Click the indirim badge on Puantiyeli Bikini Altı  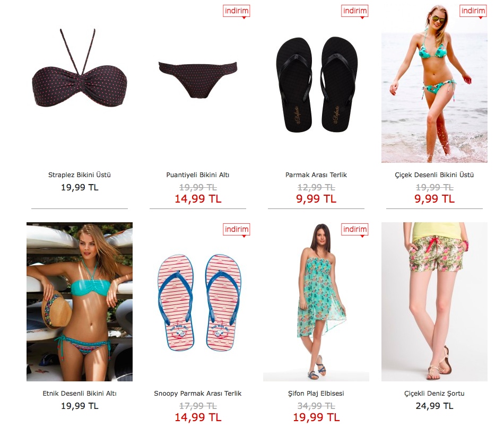(x=236, y=11)
